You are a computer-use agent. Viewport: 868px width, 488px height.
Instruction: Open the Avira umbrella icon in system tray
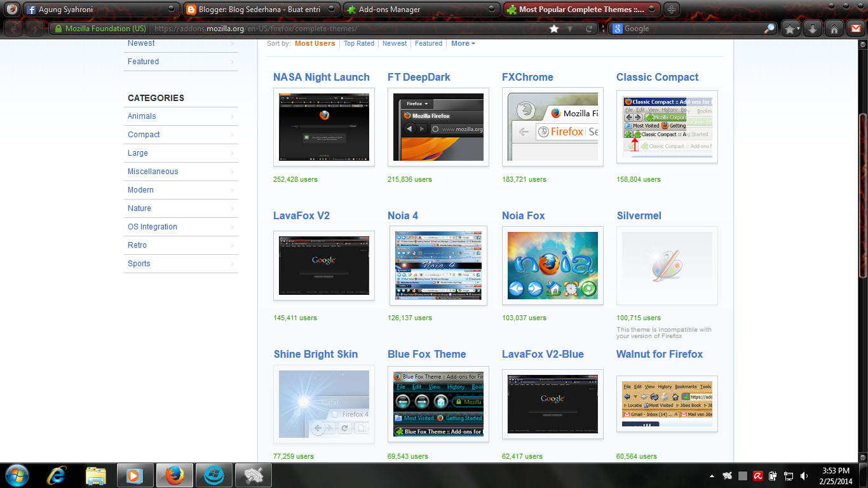[x=759, y=475]
